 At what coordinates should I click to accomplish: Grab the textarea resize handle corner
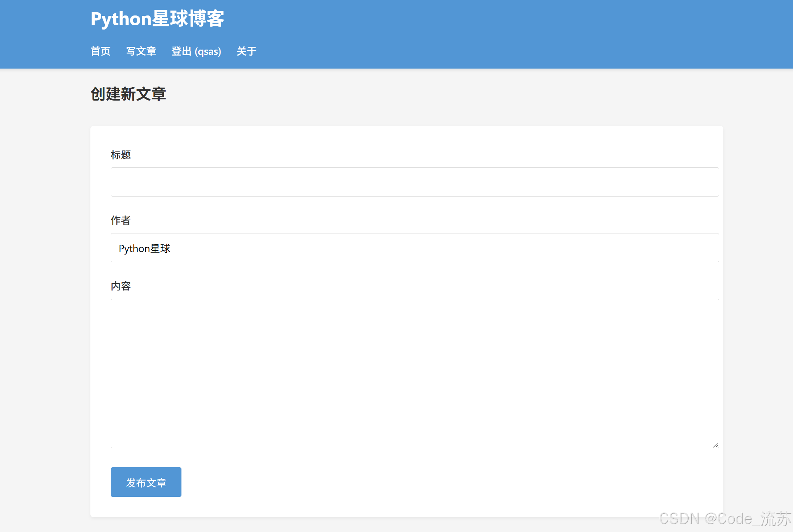[715, 445]
